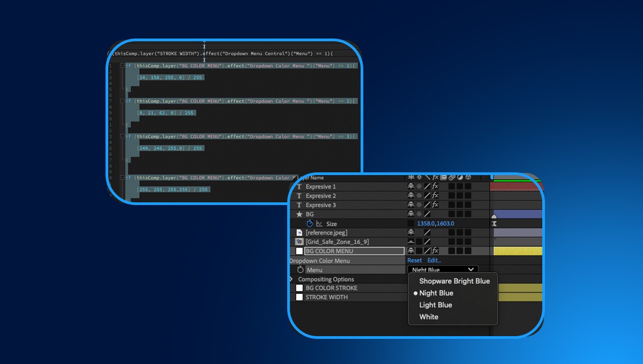Toggle shy switch on Expresive 2 layer
Image resolution: width=643 pixels, height=364 pixels.
pyautogui.click(x=411, y=196)
